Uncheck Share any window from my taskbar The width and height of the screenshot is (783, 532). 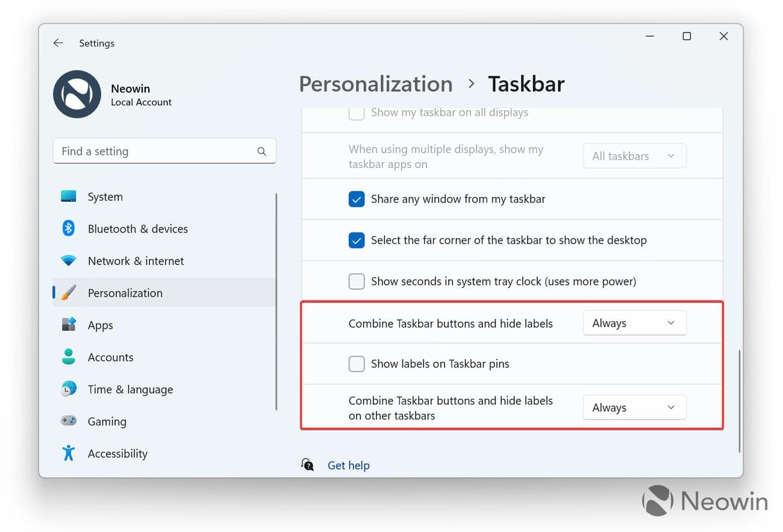[357, 199]
